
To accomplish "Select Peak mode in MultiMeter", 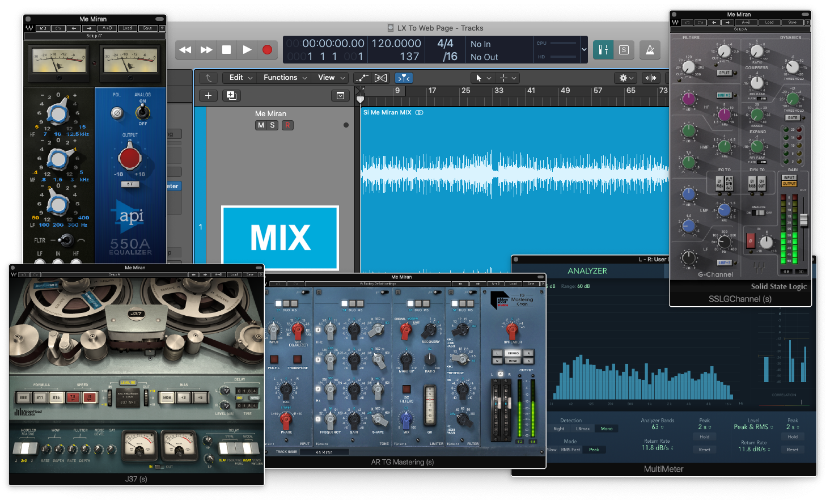I will (x=594, y=450).
